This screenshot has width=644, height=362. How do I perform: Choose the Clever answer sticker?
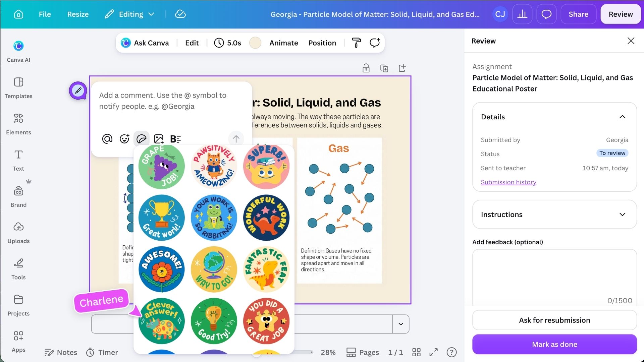coord(162,321)
